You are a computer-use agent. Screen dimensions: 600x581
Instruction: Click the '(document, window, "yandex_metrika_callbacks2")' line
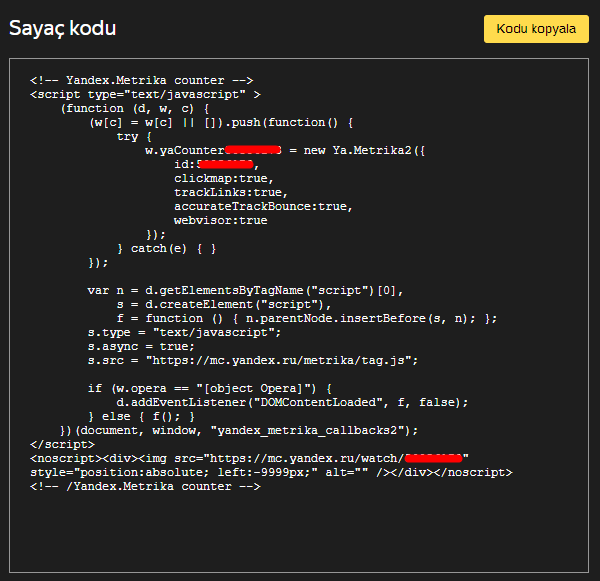239,431
